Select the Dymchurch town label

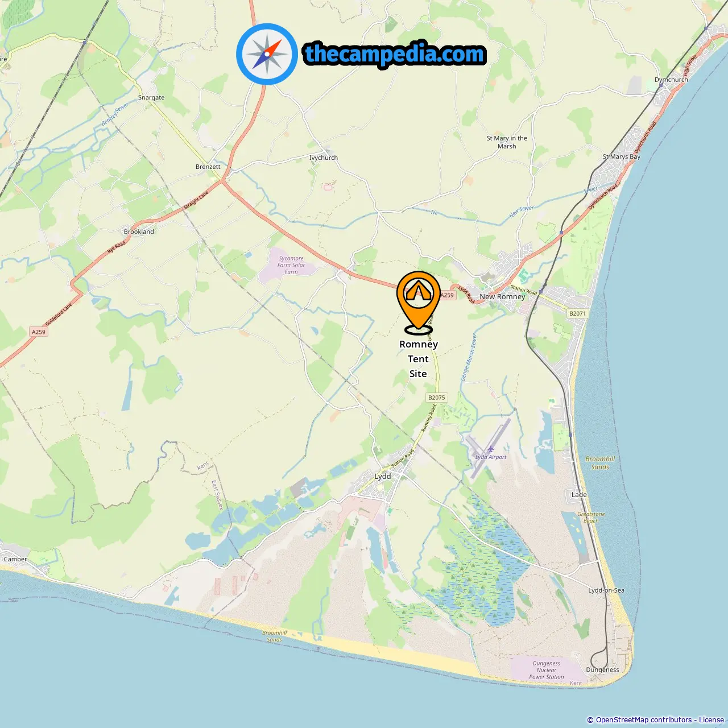671,80
